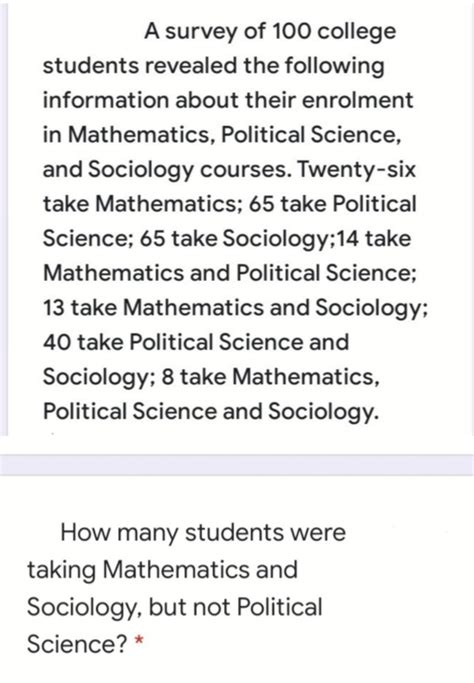Click the lavender divider between form sections

point(237,464)
